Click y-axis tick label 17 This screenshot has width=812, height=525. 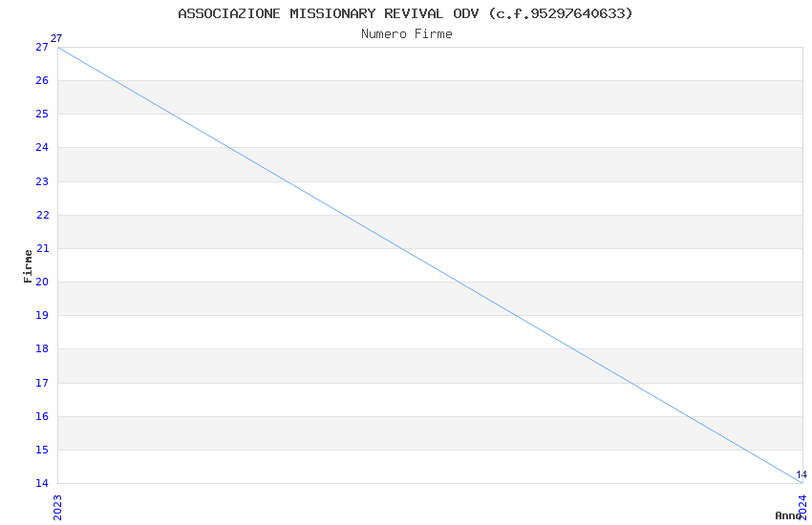(42, 383)
